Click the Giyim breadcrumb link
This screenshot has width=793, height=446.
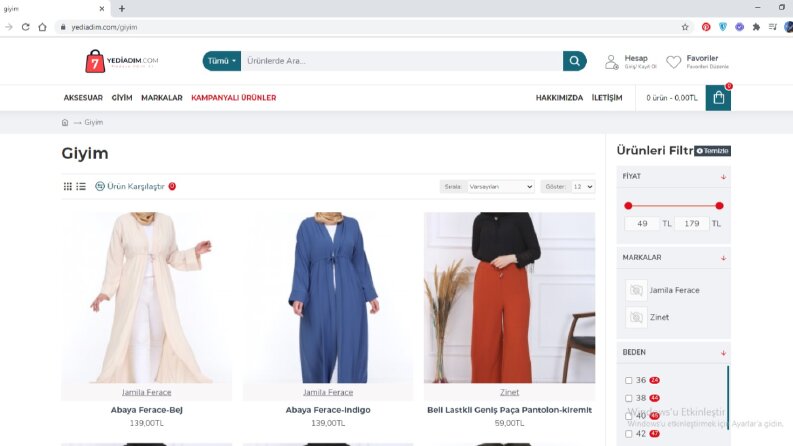click(x=94, y=122)
